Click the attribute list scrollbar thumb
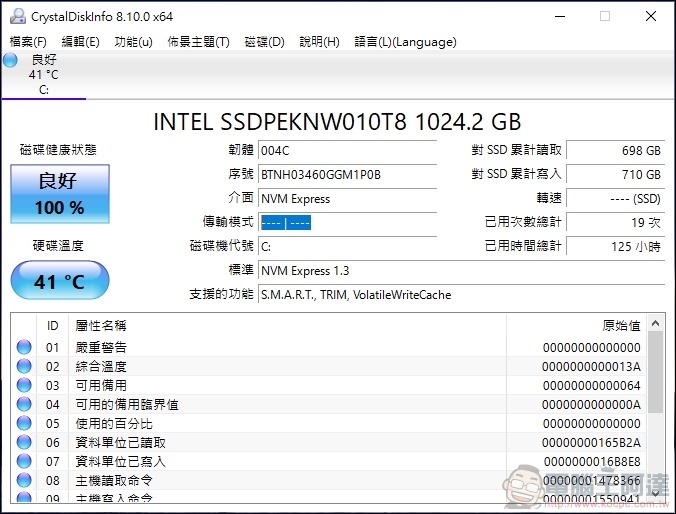Screen dimensions: 676x514 click(x=656, y=372)
